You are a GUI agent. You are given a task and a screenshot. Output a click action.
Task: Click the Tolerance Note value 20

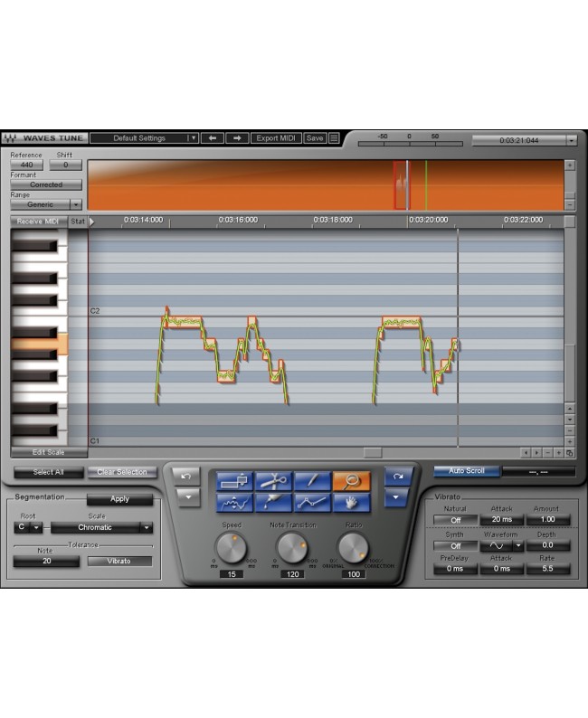[46, 561]
